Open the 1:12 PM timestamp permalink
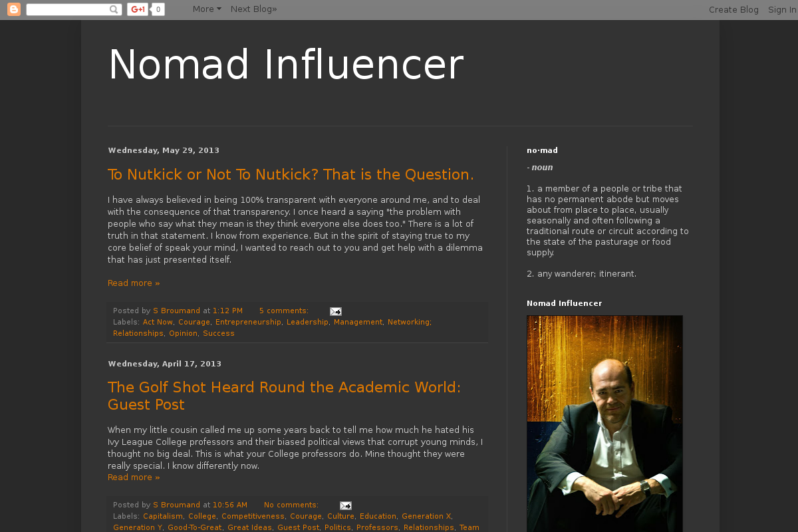Screen dimensions: 798x532 227,311
